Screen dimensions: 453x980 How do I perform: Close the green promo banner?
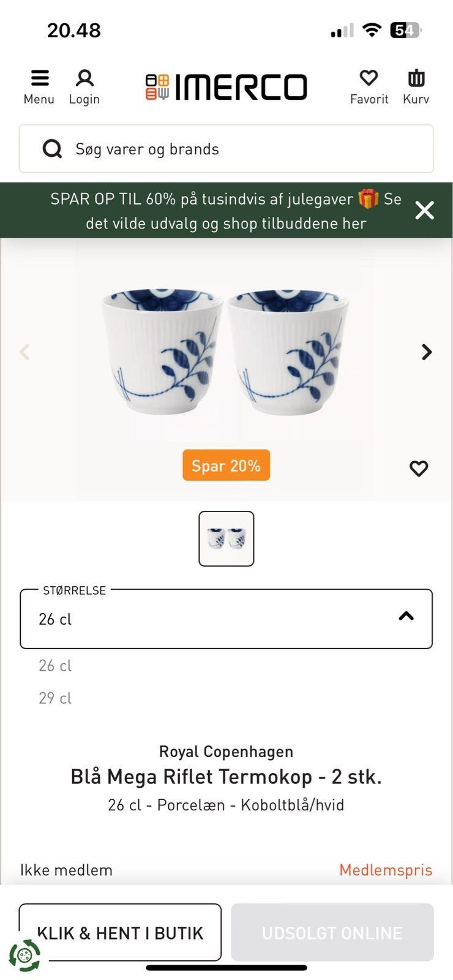click(x=424, y=210)
